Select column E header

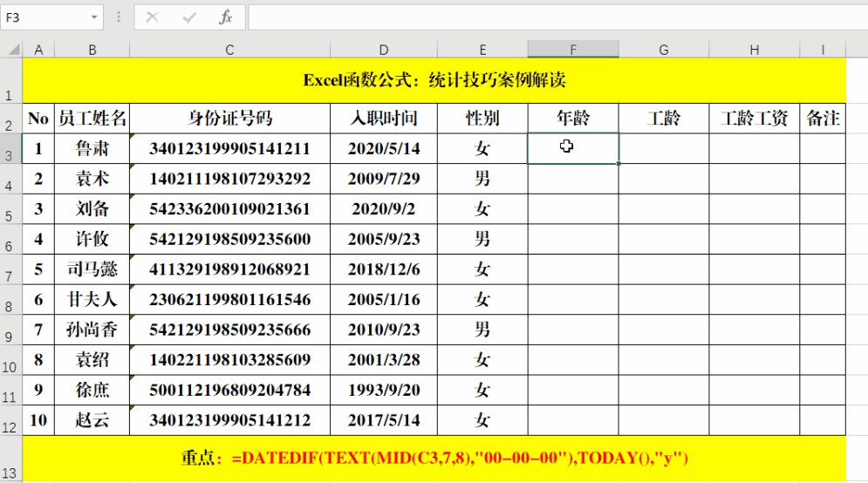point(482,50)
